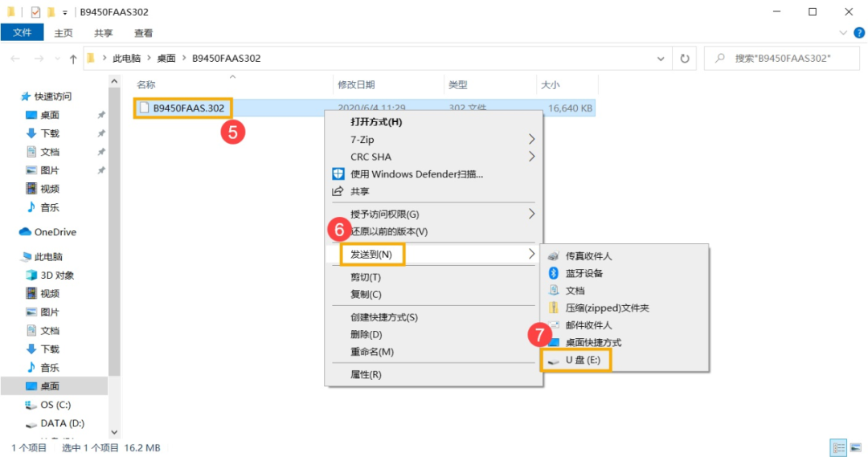Open the address bar history dropdown
The width and height of the screenshot is (868, 457).
[x=661, y=59]
